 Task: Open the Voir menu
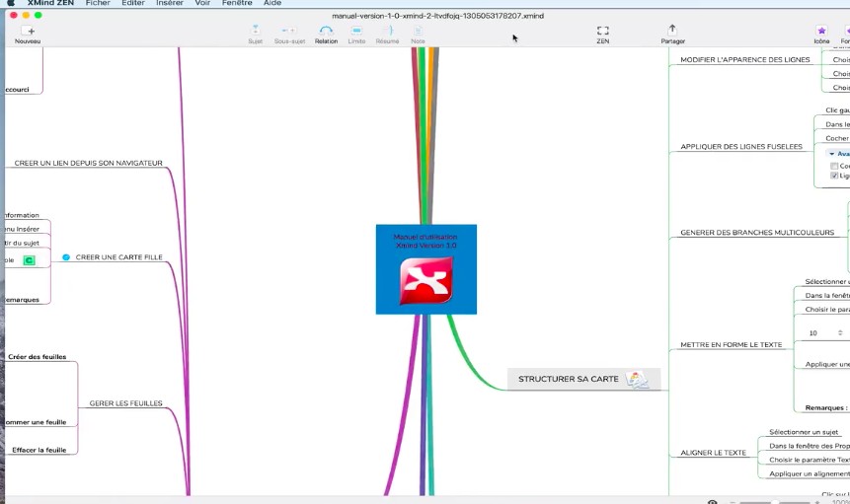[x=202, y=3]
